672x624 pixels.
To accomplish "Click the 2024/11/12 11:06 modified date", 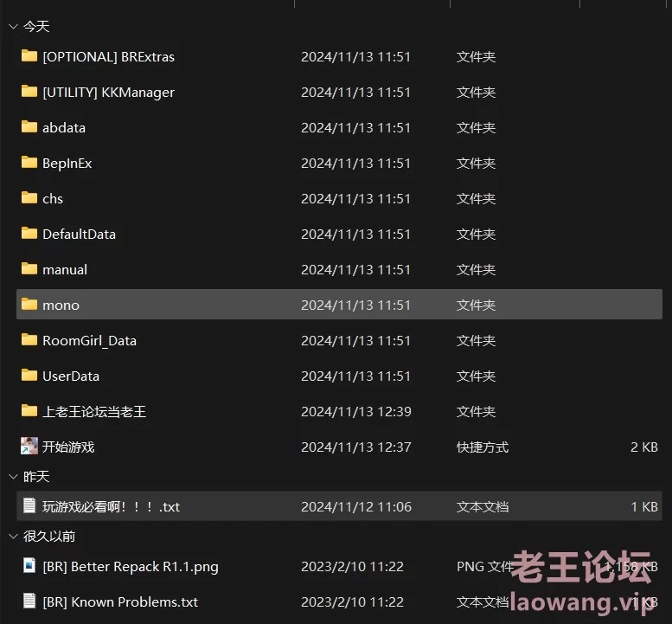I will tap(356, 507).
